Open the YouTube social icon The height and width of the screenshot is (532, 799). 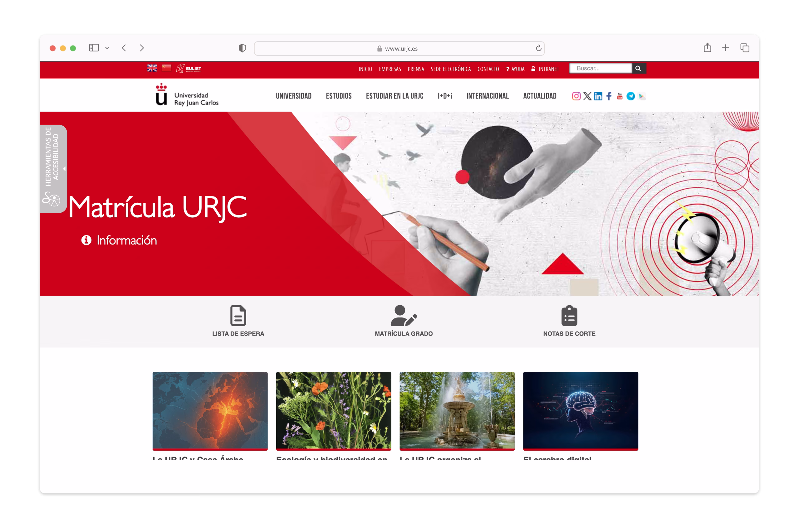coord(620,96)
